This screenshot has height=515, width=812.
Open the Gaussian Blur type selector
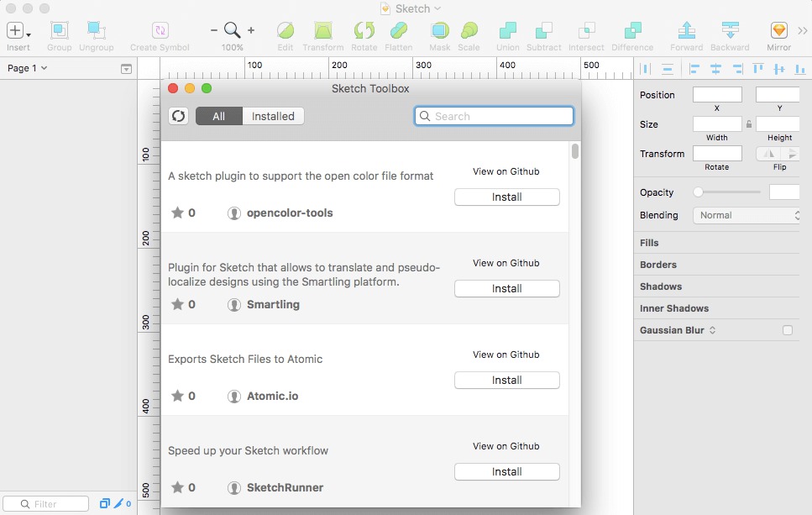click(x=711, y=330)
